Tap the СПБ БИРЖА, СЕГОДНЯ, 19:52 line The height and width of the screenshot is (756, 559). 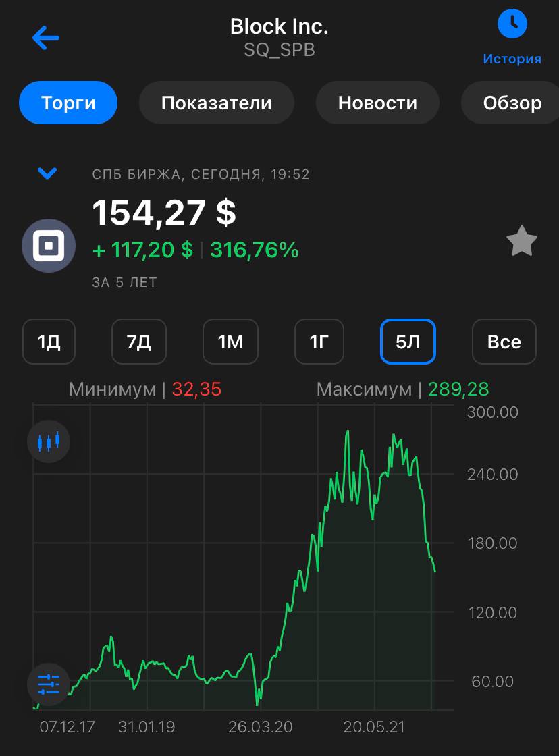(x=201, y=174)
